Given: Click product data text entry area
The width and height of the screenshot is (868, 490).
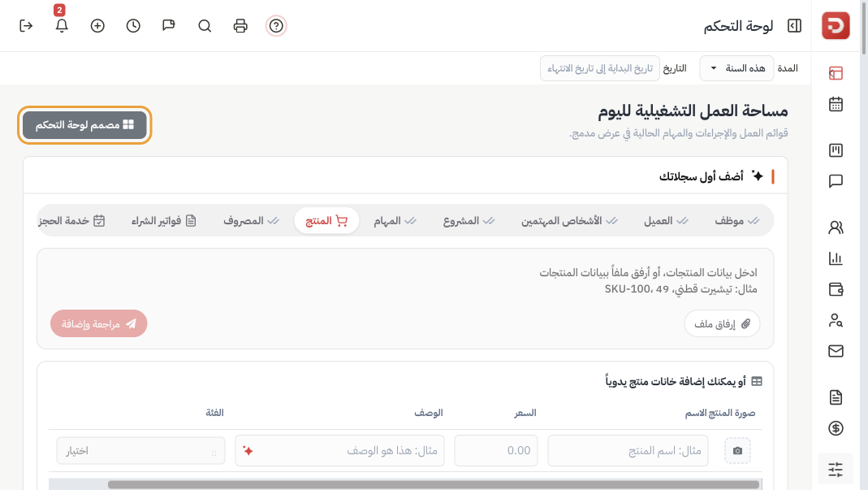Looking at the screenshot, I should pos(405,280).
